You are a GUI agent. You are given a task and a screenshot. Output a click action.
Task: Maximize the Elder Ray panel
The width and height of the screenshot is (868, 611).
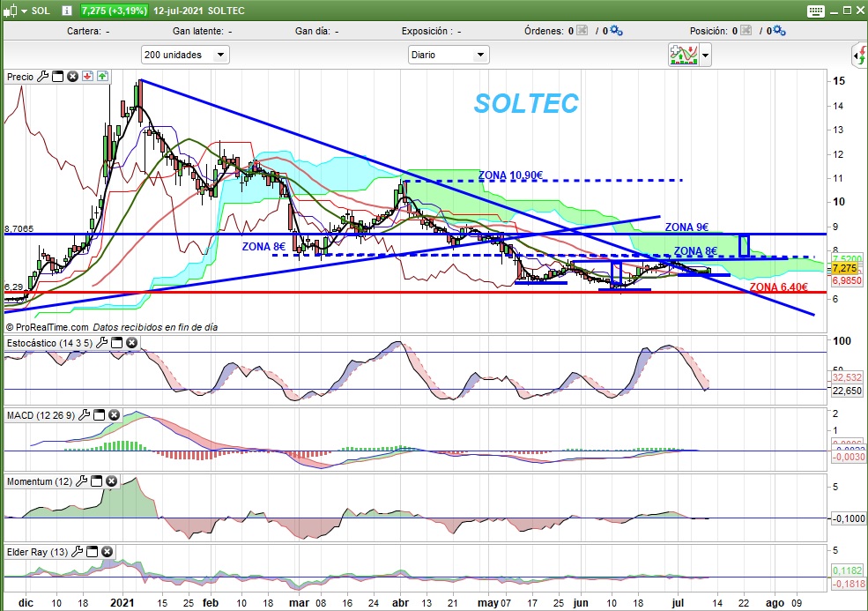92,552
